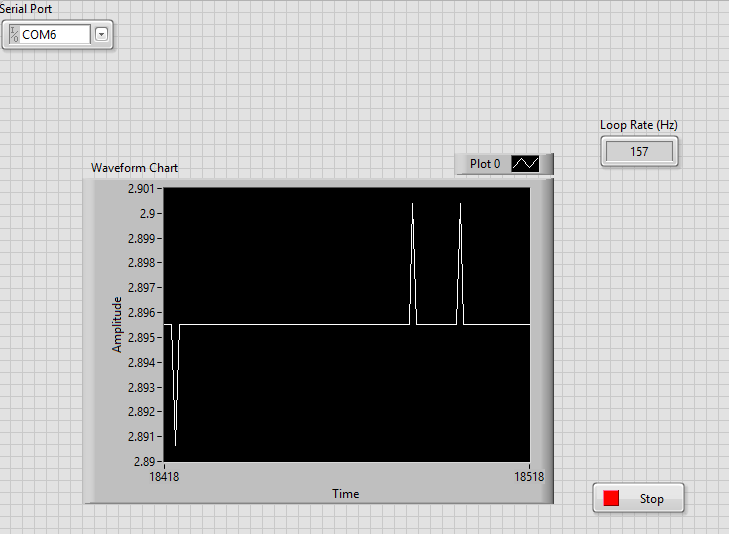Click the Time axis label
Screen dimensions: 729x534
pos(346,493)
